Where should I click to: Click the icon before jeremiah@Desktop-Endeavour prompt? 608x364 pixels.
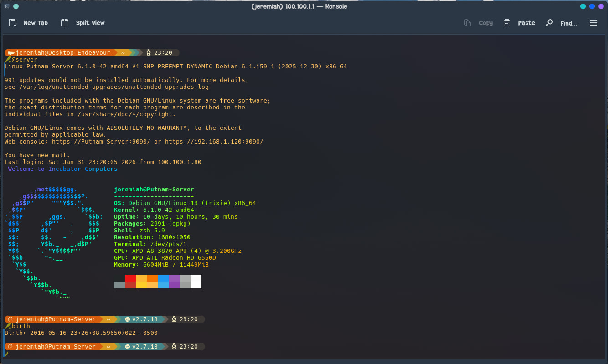tap(11, 53)
